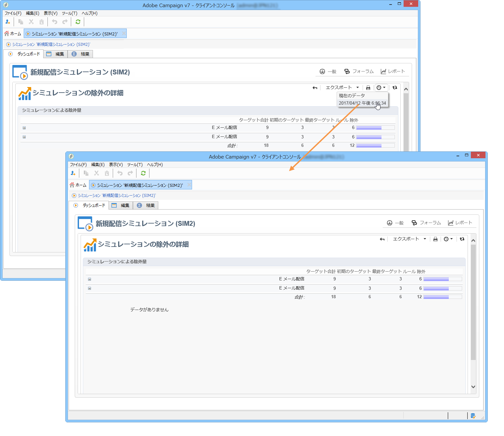Click the connect icon in back window toolbar
This screenshot has height=436, width=504.
pyautogui.click(x=8, y=22)
